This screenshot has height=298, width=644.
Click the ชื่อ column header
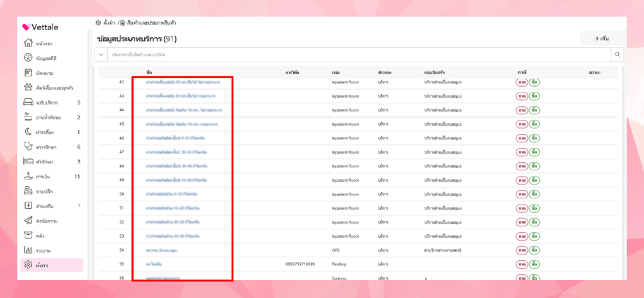coord(148,72)
